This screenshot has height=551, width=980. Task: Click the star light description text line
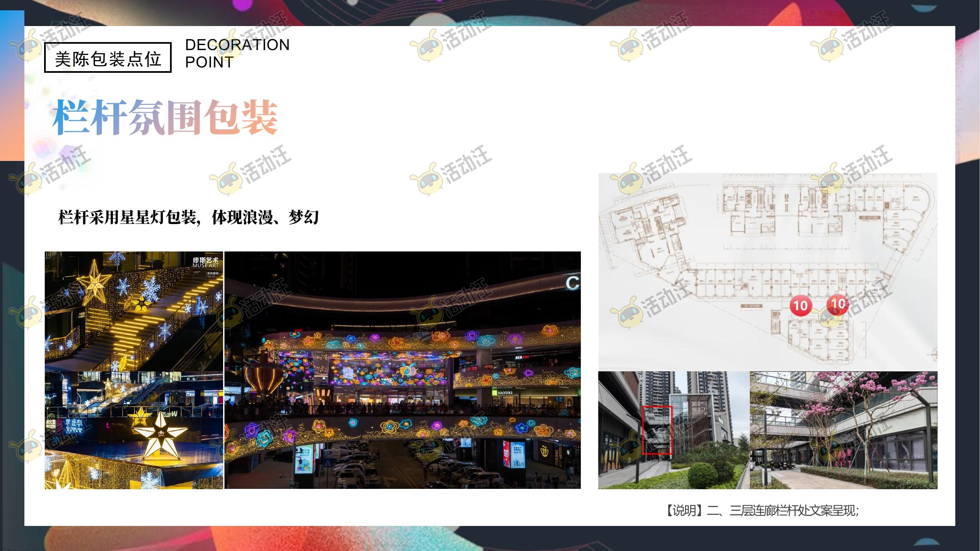[188, 217]
